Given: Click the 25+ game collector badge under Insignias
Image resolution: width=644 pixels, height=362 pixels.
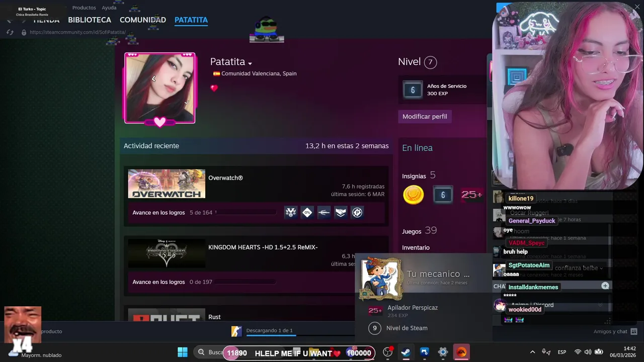Looking at the screenshot, I should pos(472,195).
